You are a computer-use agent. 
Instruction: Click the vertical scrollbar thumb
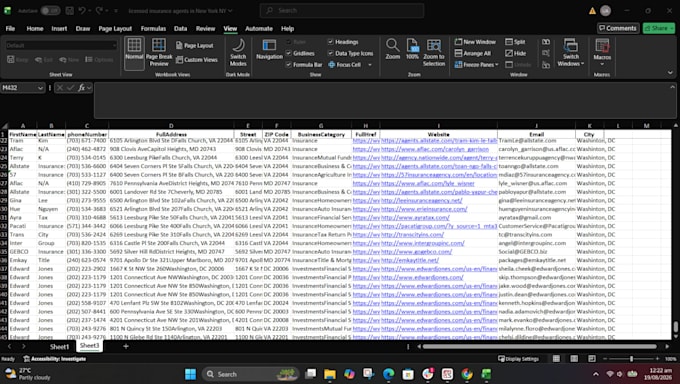(675, 327)
